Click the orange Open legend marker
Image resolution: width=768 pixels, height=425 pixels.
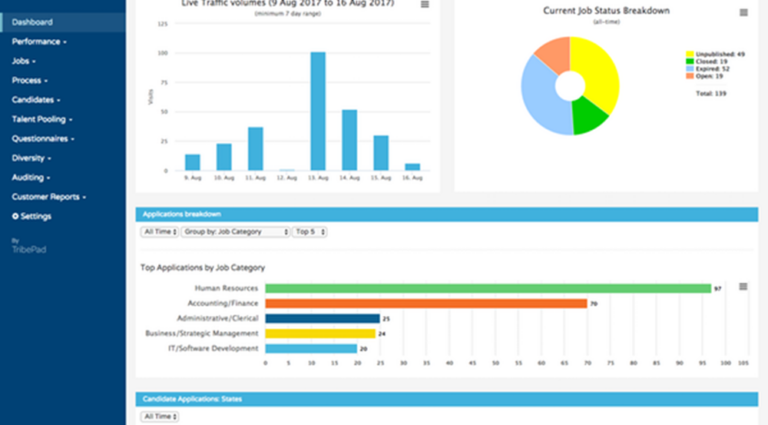coord(689,76)
